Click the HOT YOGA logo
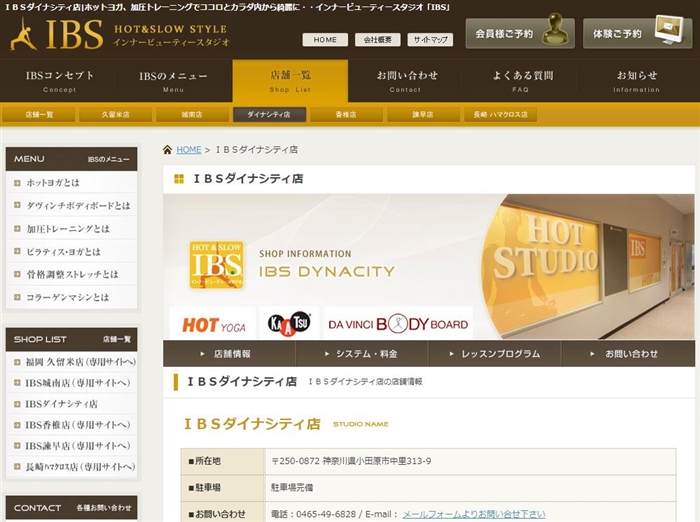The image size is (700, 522). 213,323
